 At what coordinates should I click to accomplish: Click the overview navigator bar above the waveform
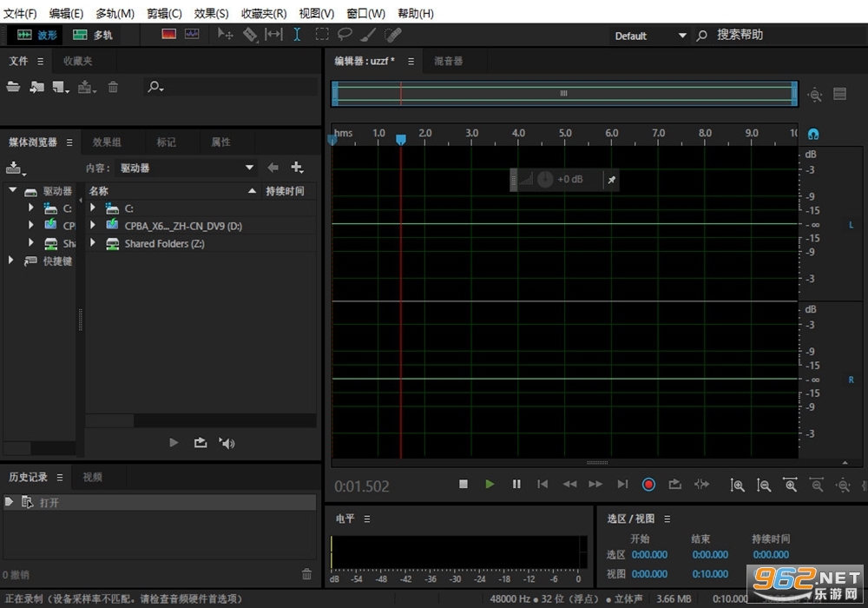[x=564, y=94]
